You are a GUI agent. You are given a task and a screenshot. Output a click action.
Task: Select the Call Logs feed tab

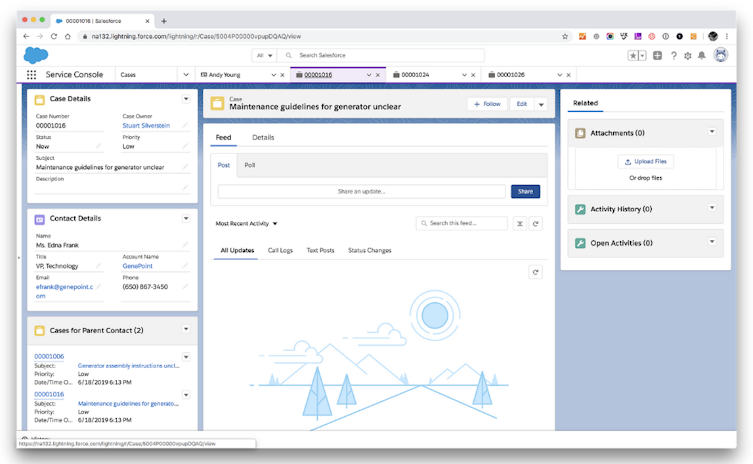[280, 251]
